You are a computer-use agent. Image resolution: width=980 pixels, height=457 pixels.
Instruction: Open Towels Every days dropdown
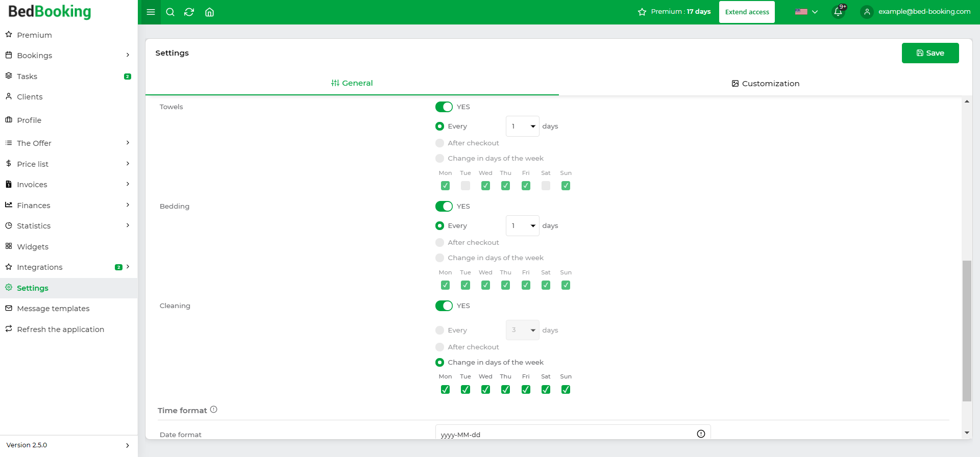(x=522, y=126)
